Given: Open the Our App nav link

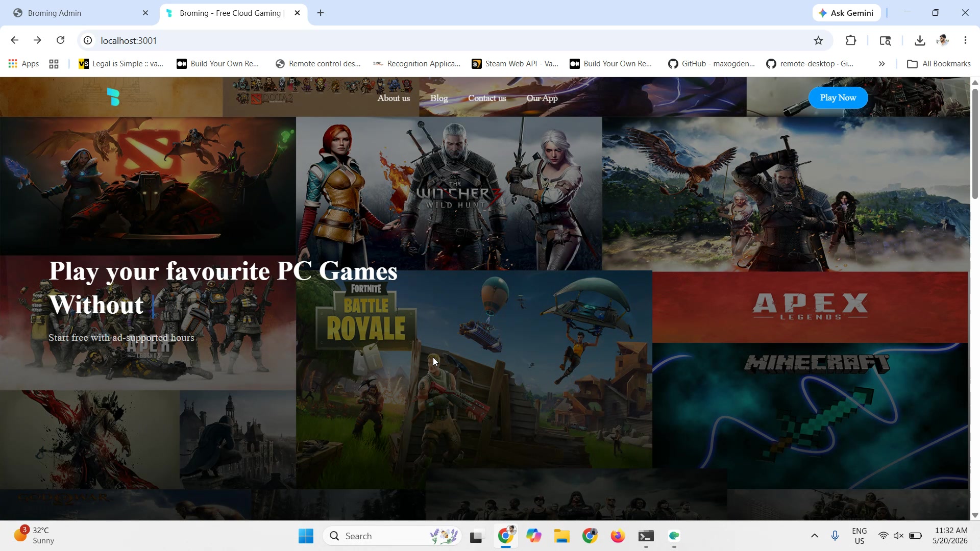Looking at the screenshot, I should [x=542, y=98].
